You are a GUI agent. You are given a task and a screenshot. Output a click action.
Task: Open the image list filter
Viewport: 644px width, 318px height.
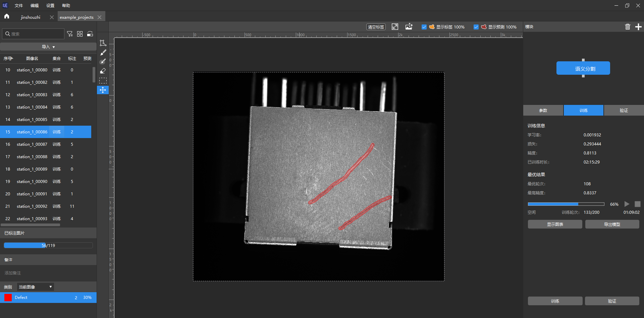pyautogui.click(x=70, y=34)
